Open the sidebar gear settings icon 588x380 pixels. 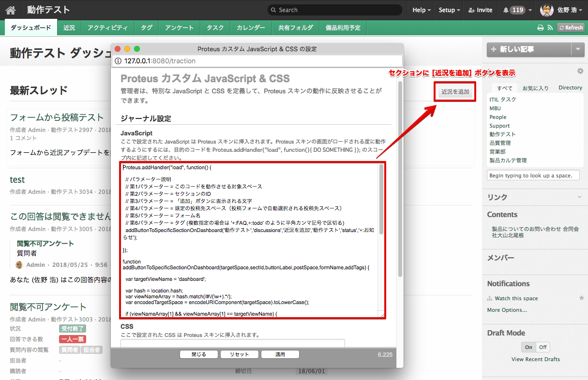coord(580,71)
